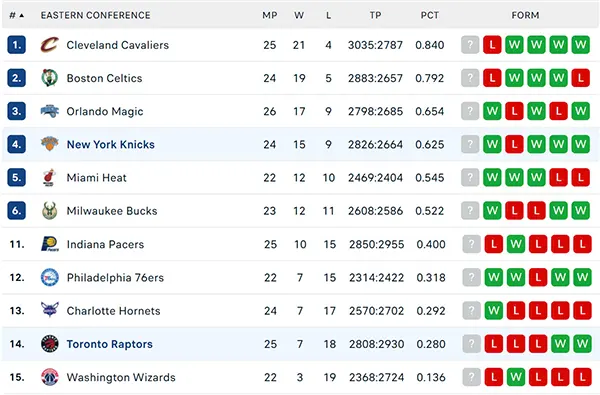Open the Miami Heat logo icon
600x395 pixels.
pos(49,178)
